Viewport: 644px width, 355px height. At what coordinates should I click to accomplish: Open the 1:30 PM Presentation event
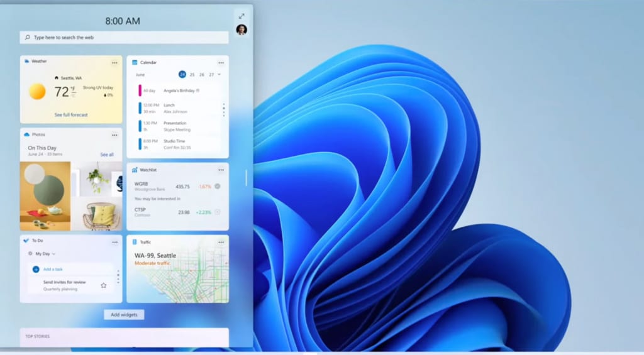pyautogui.click(x=180, y=126)
